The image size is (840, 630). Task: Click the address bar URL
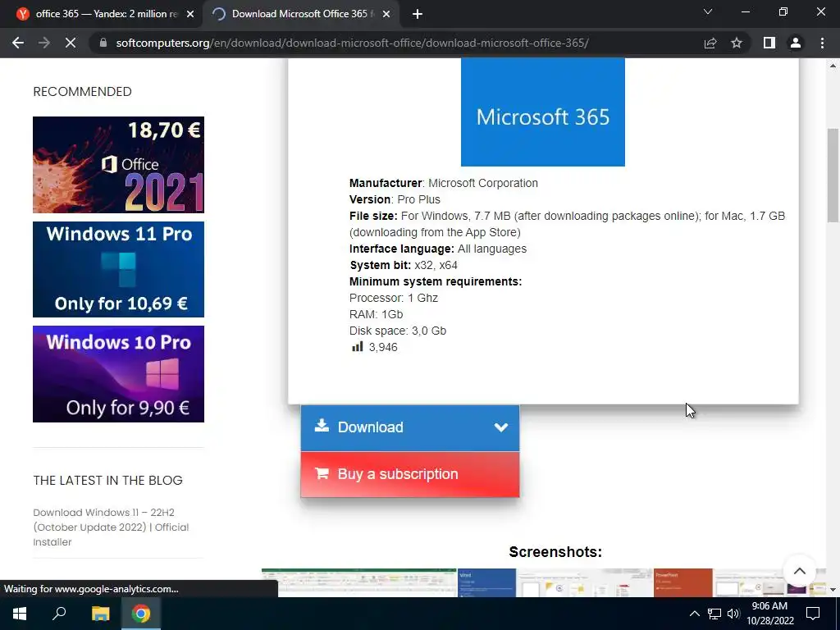coord(352,43)
